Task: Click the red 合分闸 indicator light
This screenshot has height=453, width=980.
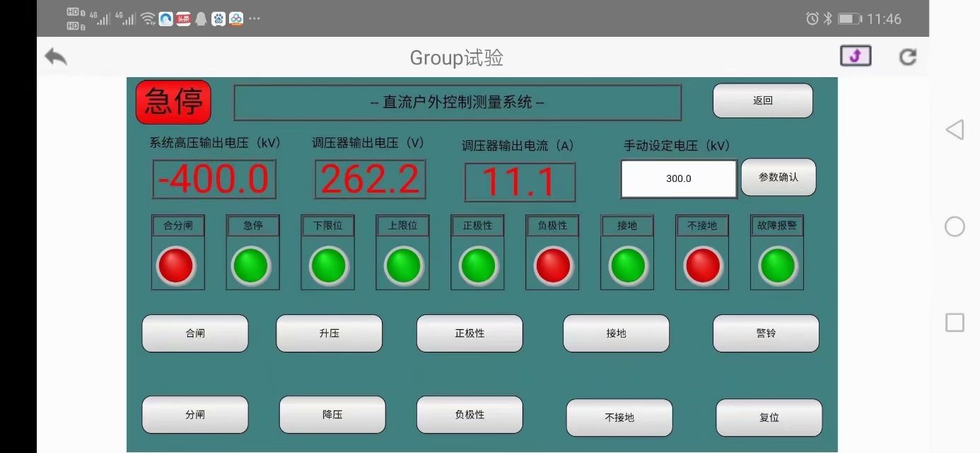Action: coord(176,265)
